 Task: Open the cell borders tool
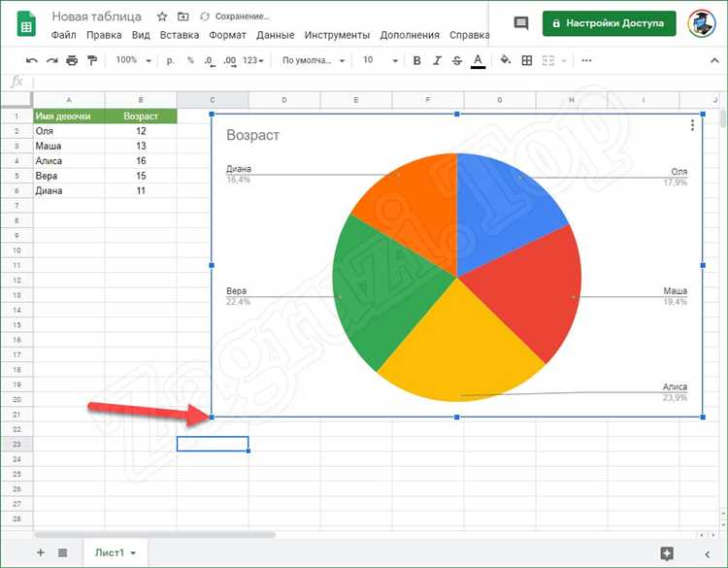pos(527,60)
